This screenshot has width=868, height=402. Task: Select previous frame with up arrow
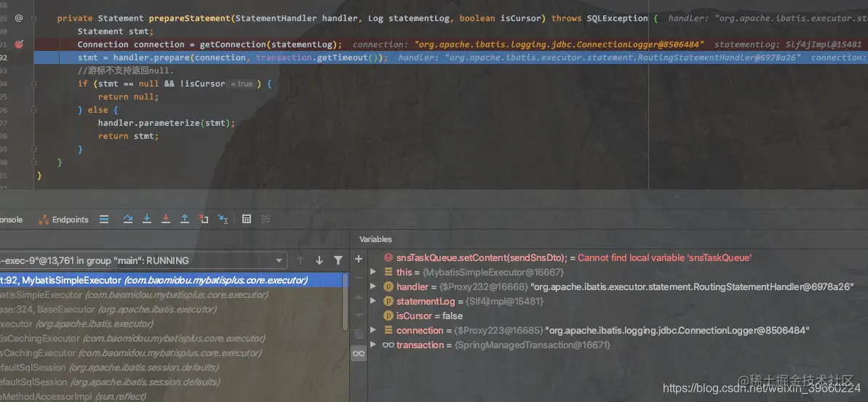click(x=300, y=260)
